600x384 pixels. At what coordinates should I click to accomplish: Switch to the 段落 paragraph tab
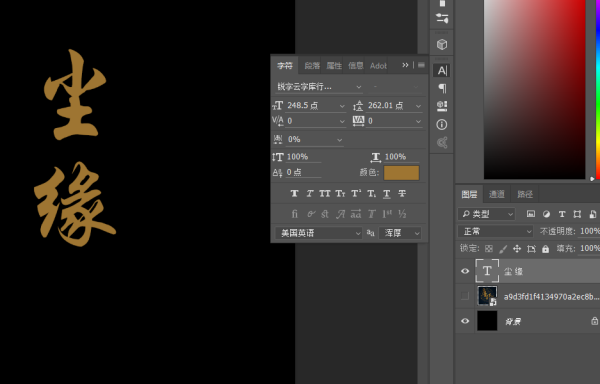[x=312, y=66]
